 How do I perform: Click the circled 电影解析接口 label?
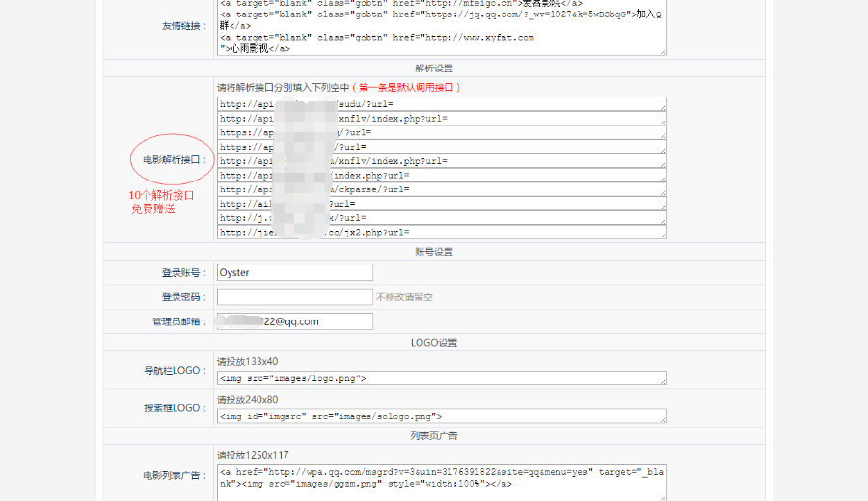click(x=170, y=160)
